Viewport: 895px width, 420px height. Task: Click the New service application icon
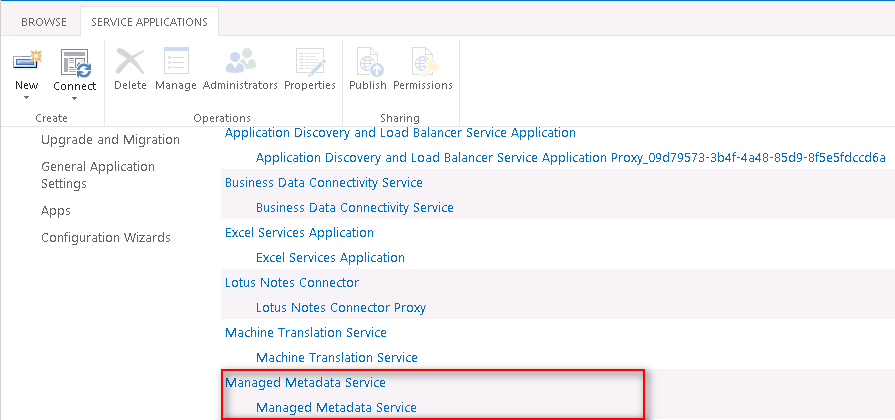pyautogui.click(x=27, y=62)
